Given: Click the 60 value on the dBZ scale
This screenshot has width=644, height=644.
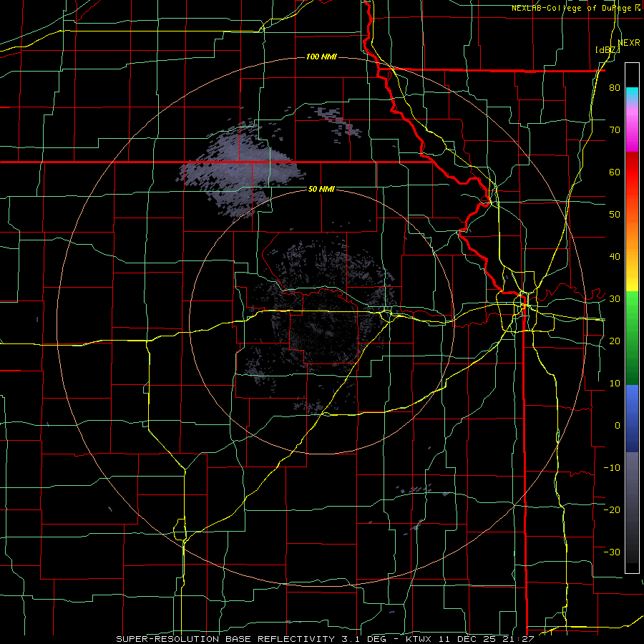Looking at the screenshot, I should [615, 172].
